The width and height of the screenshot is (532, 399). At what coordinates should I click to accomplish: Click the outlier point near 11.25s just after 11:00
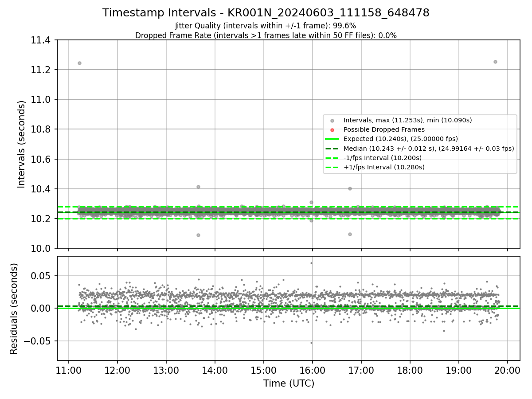click(79, 63)
